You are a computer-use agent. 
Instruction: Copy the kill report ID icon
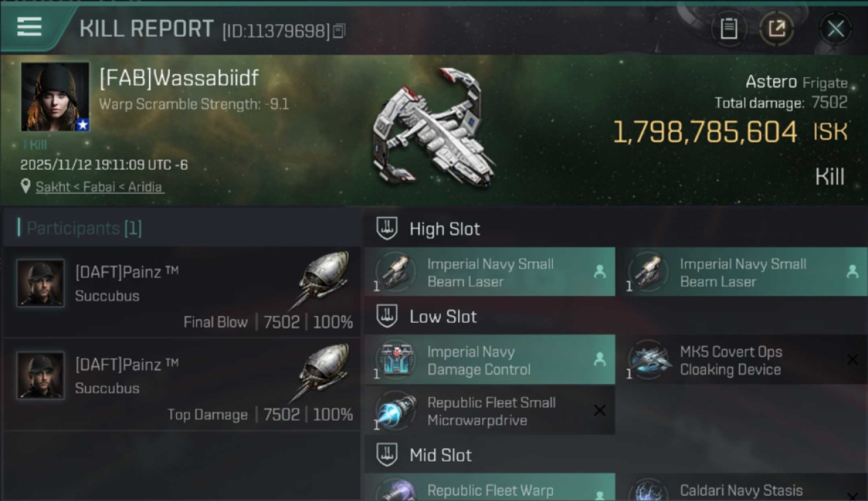coord(339,31)
